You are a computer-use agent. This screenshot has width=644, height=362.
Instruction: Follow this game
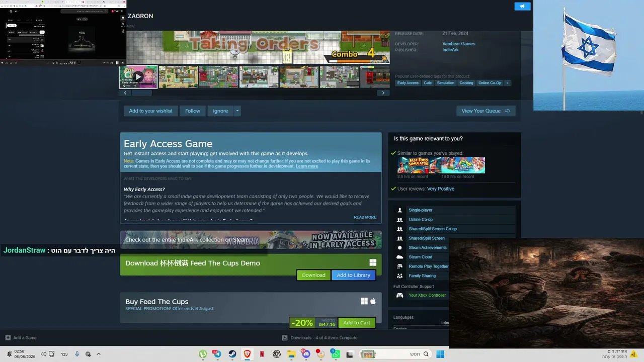[x=193, y=111]
